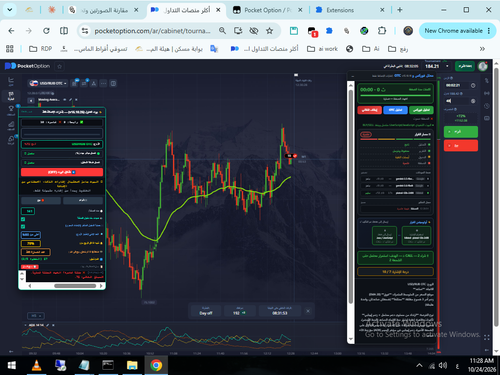Open VLC media player from taskbar
This screenshot has width=500, height=375.
pyautogui.click(x=36, y=366)
